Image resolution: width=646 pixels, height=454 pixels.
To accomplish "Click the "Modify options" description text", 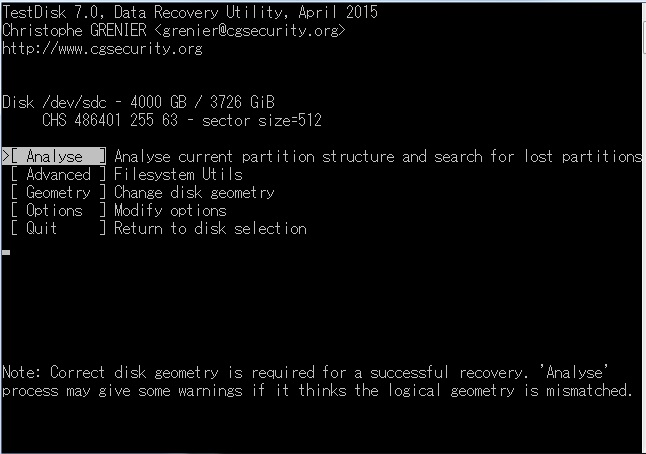I will (170, 210).
